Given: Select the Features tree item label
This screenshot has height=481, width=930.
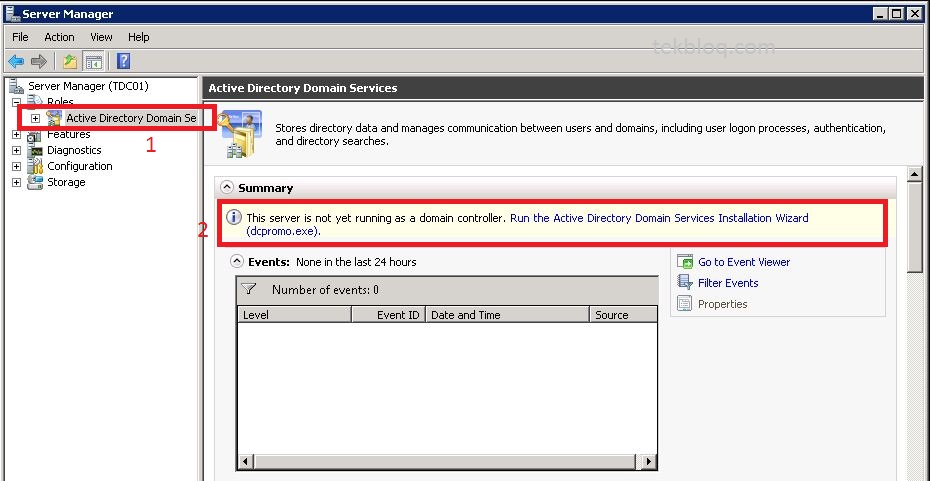Looking at the screenshot, I should coord(68,135).
